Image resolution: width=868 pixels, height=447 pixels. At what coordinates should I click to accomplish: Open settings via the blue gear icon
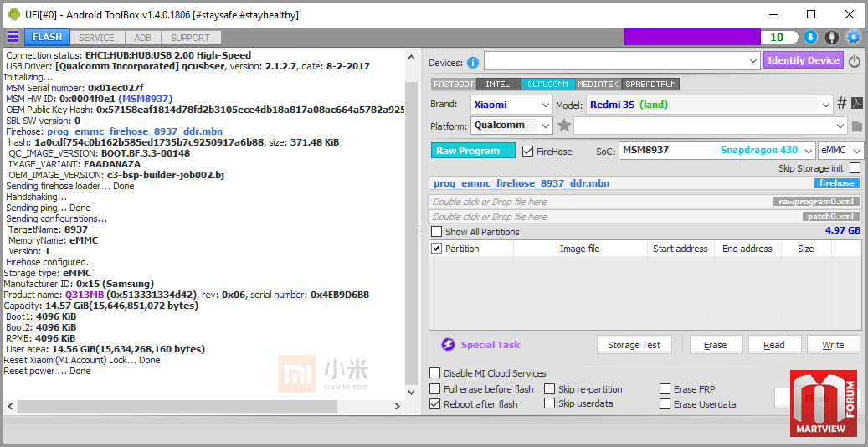pos(853,37)
